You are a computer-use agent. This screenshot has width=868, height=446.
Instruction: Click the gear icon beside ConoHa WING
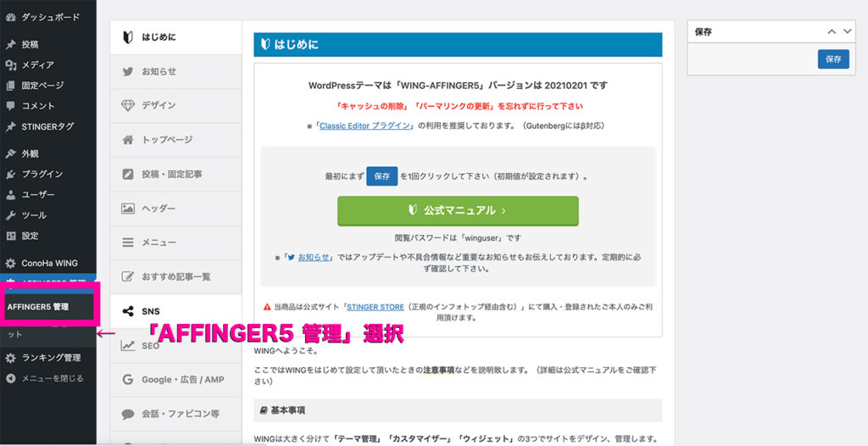[10, 263]
